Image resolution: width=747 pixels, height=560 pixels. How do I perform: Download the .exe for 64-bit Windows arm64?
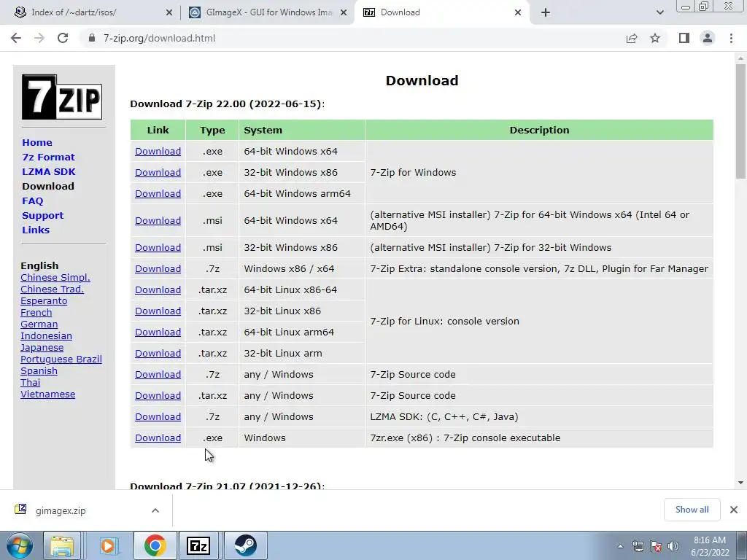(158, 193)
